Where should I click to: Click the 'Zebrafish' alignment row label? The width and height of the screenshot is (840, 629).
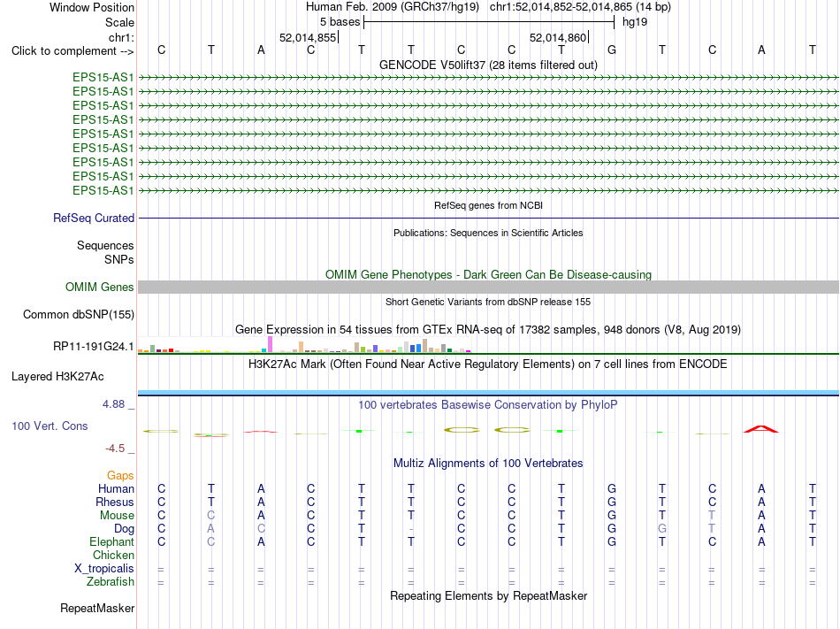coord(111,582)
